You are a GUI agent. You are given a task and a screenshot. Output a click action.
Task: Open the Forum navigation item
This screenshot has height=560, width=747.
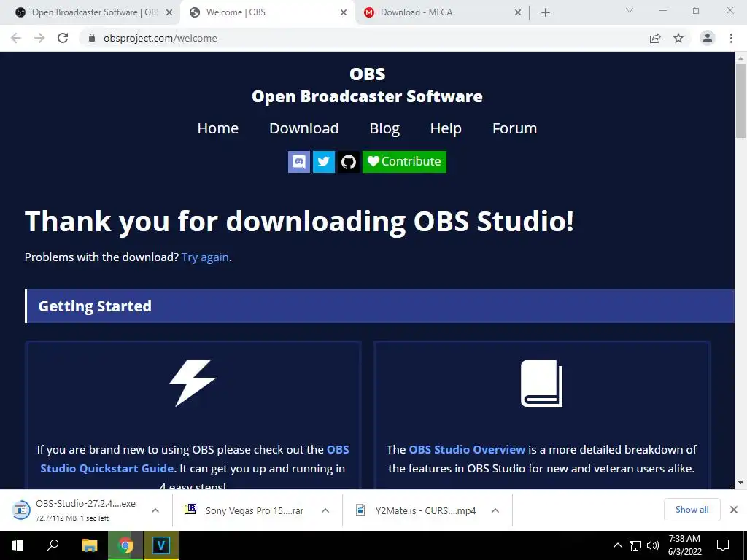coord(514,128)
